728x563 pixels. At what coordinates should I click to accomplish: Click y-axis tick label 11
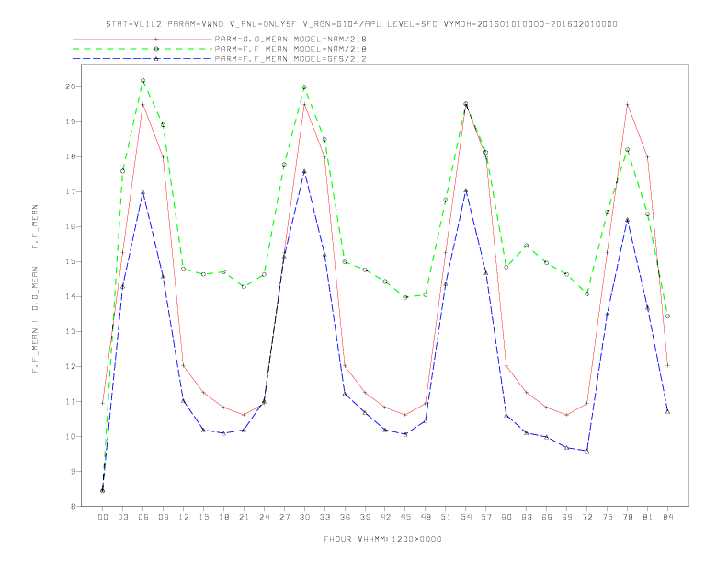pyautogui.click(x=71, y=401)
